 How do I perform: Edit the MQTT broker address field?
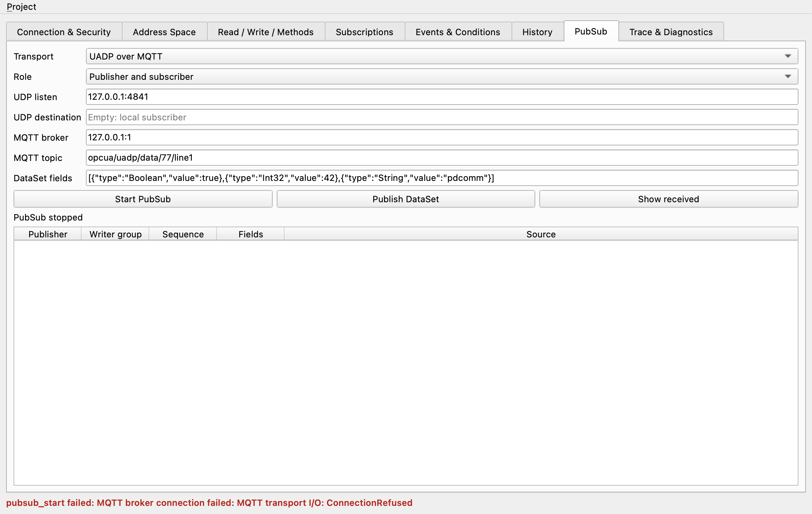442,138
